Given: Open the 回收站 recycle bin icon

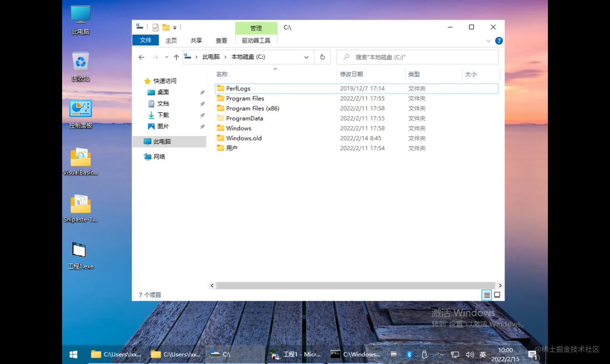Looking at the screenshot, I should click(x=80, y=67).
